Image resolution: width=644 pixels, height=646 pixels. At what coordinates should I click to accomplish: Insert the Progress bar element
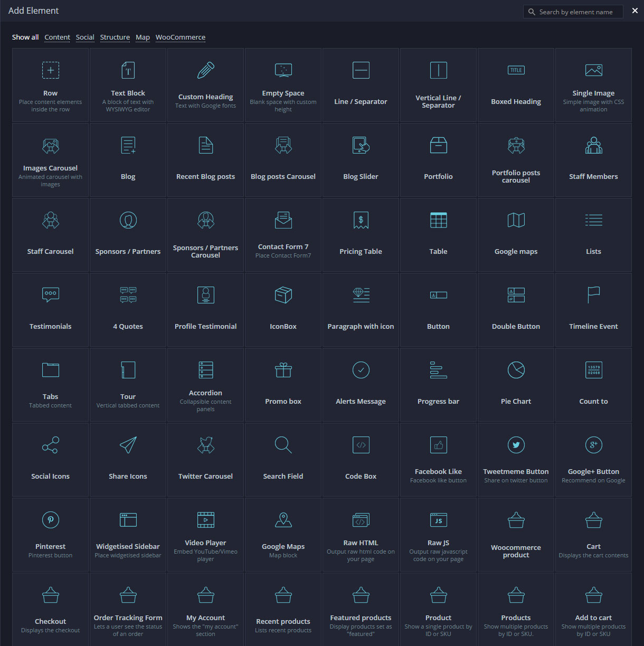(x=439, y=385)
